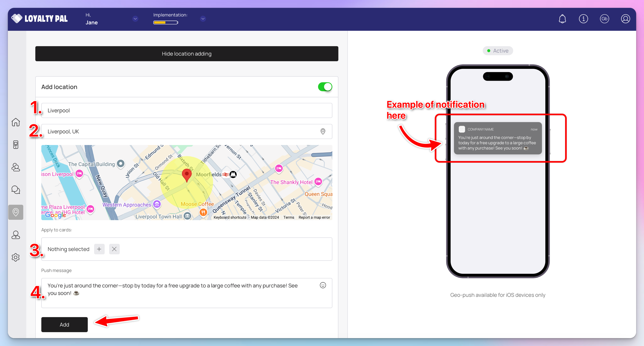644x346 pixels.
Task: Click the plus button to add cards
Action: pyautogui.click(x=99, y=249)
